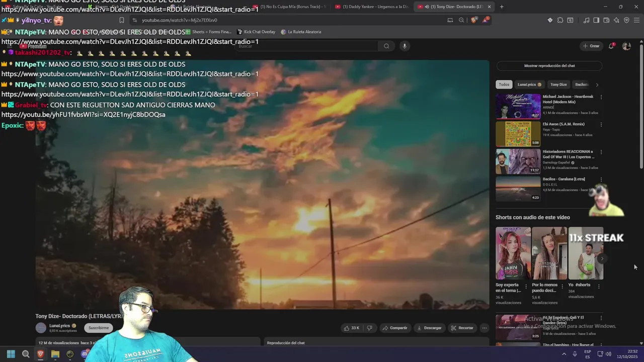
Task: Show hidden system tray icons chevron
Action: point(564,354)
